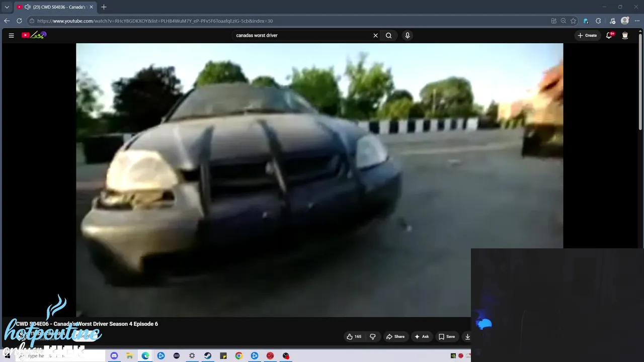Image resolution: width=644 pixels, height=362 pixels.
Task: Mute the tab via speaker icon
Action: 27,7
